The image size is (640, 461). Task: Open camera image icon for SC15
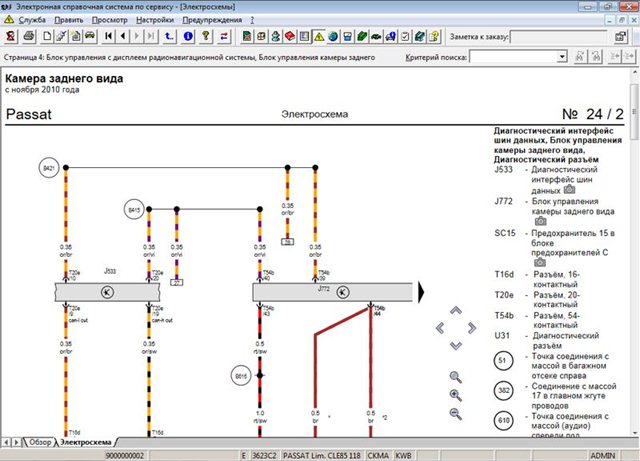[x=540, y=262]
